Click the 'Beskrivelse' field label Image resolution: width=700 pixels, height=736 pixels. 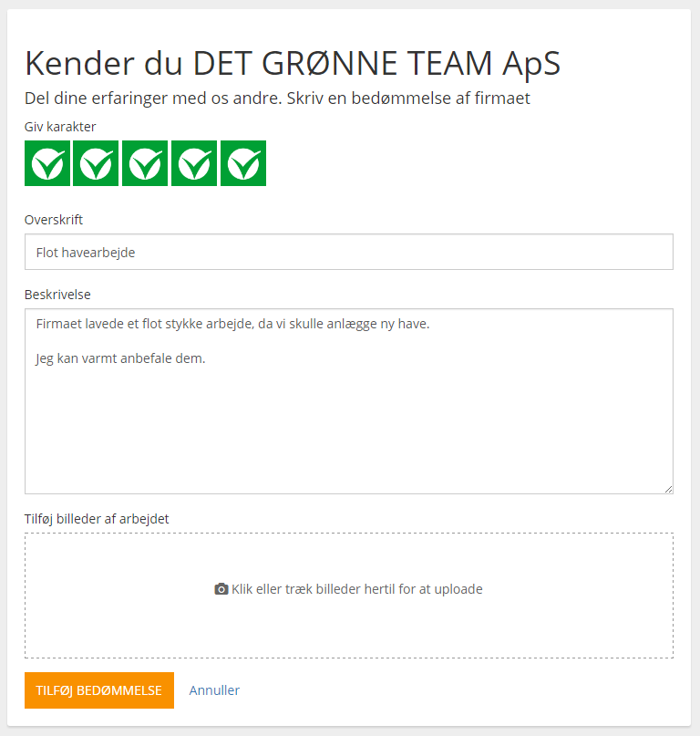[57, 295]
